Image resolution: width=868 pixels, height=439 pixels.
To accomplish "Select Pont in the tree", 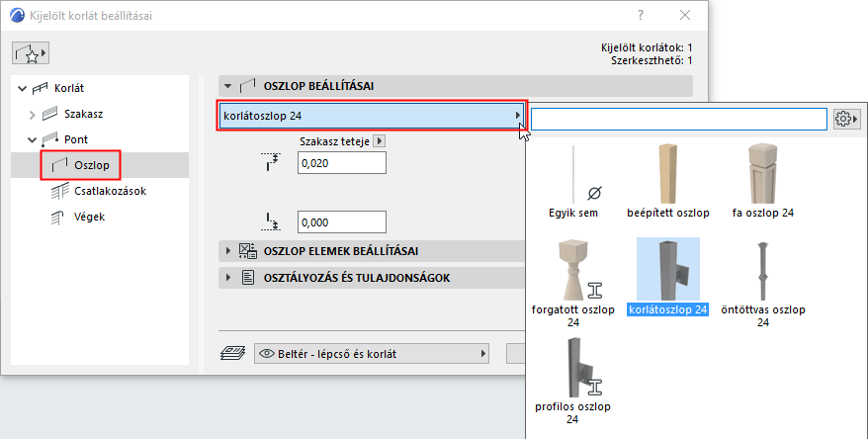I will pos(76,139).
